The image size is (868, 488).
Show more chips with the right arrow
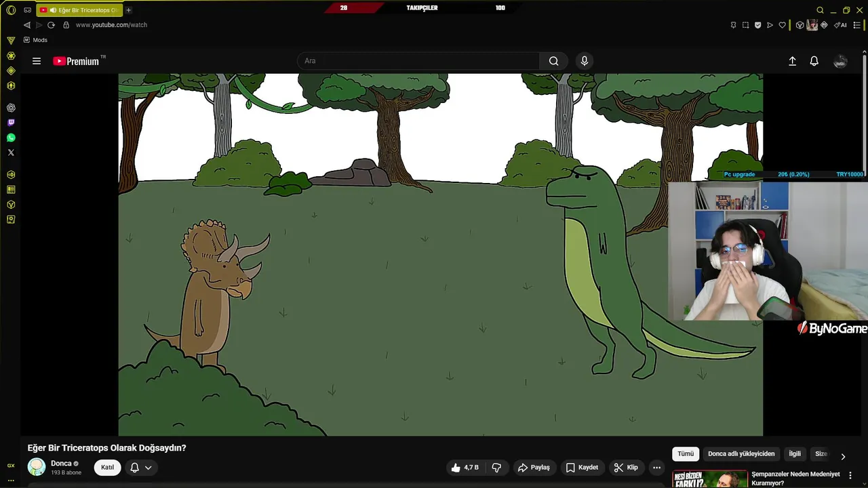coord(843,456)
